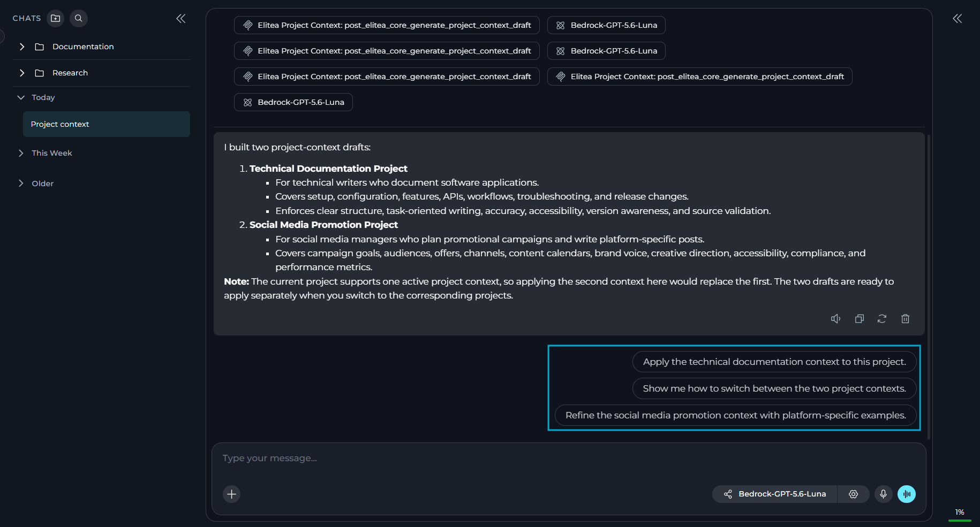This screenshot has width=980, height=527.
Task: Click 'Refine the social media promotion' suggestion
Action: pyautogui.click(x=736, y=415)
